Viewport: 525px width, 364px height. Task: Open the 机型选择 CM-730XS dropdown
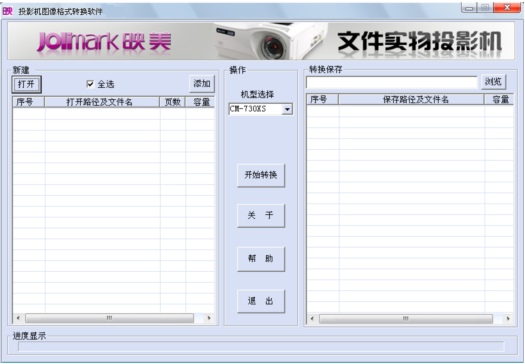(287, 109)
